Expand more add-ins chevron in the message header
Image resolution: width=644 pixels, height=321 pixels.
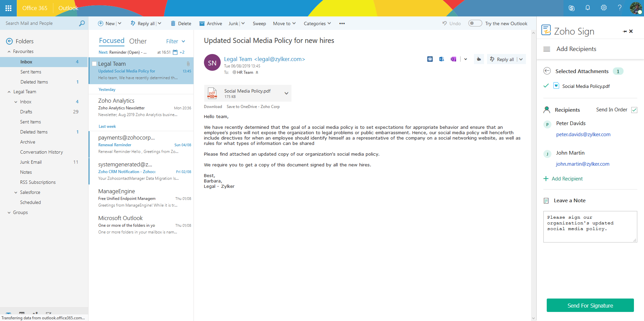pyautogui.click(x=466, y=59)
